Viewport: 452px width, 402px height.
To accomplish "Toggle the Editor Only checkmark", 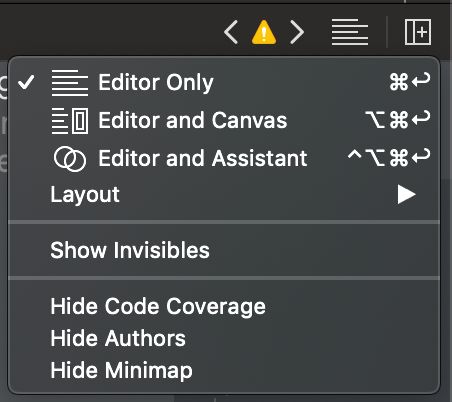I will [x=26, y=82].
